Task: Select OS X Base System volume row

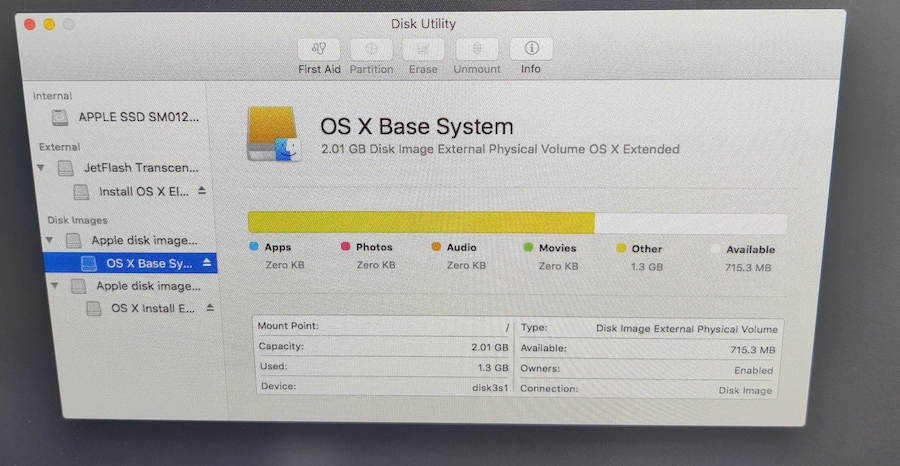Action: (130, 263)
